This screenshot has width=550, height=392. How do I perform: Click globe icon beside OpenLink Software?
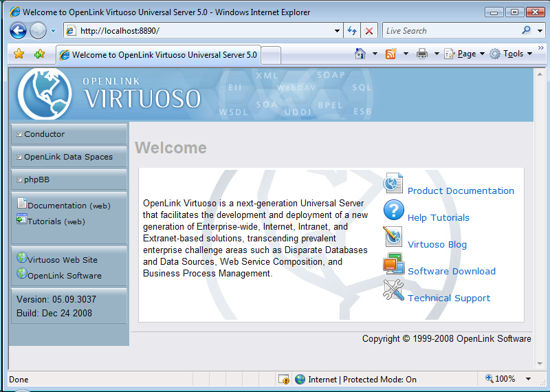coord(22,273)
